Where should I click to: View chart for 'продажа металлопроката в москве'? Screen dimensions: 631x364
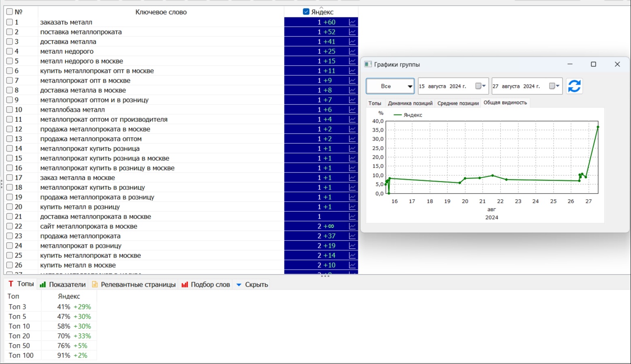[352, 129]
